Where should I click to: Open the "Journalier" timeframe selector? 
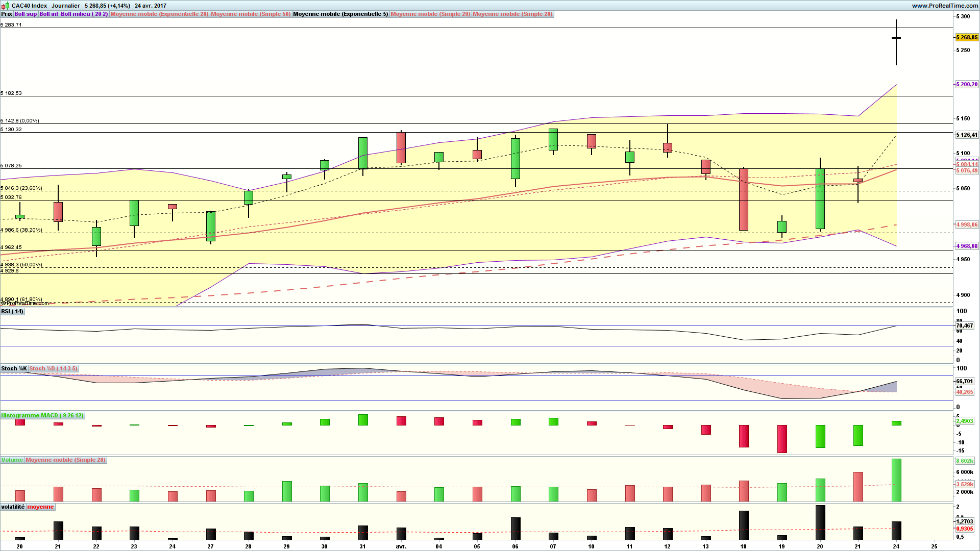pos(65,6)
